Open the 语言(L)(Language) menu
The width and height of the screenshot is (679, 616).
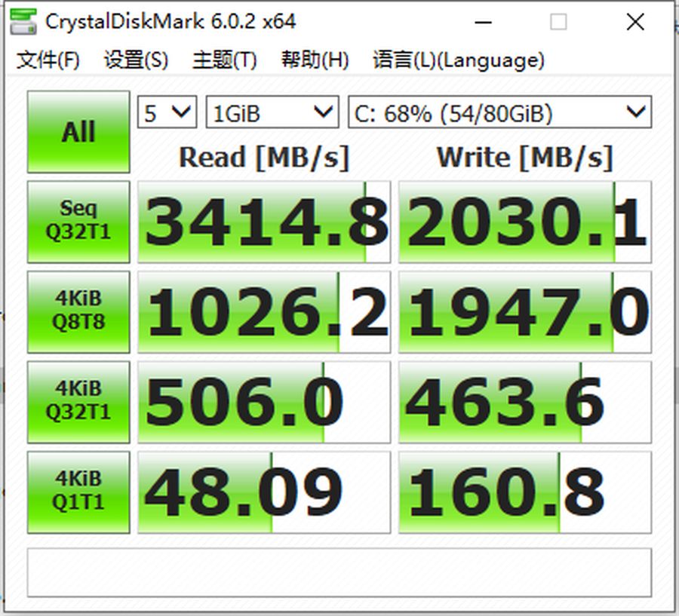tap(459, 60)
